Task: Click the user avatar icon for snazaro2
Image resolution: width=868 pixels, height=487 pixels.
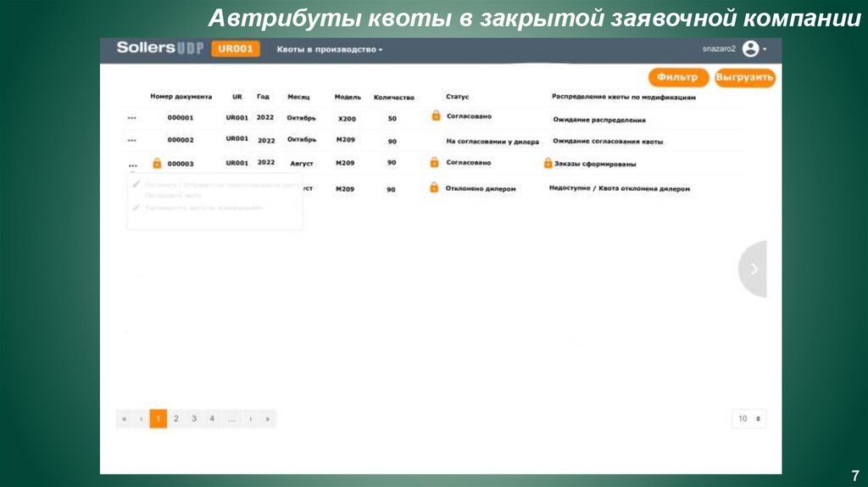Action: coord(750,49)
